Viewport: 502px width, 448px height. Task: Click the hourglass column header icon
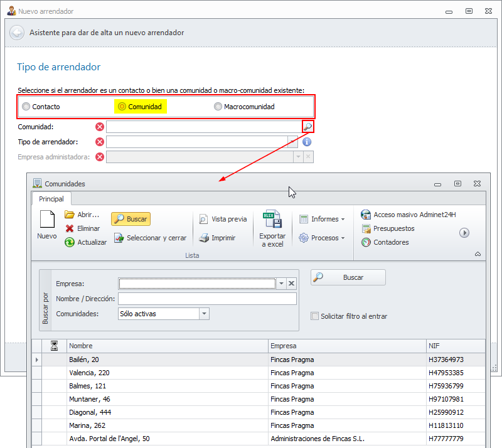[x=54, y=346]
